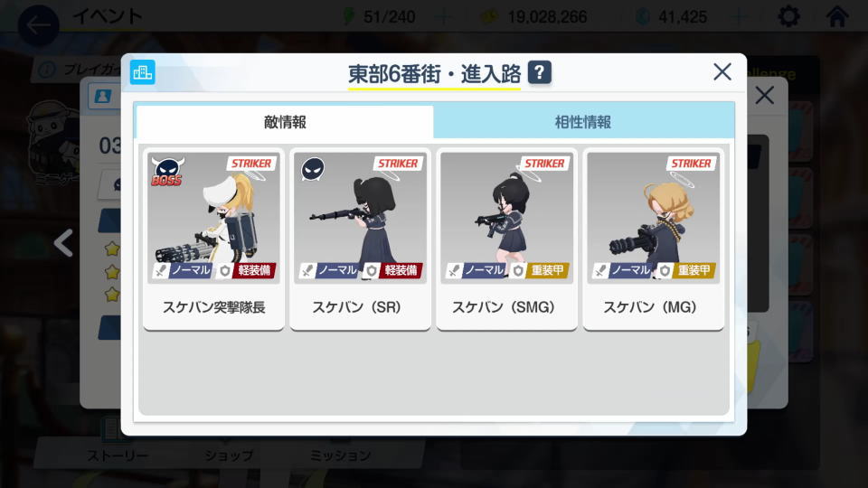The height and width of the screenshot is (488, 868).
Task: Click the sword icon beside ノーマル on スケバン（MG）
Action: pyautogui.click(x=600, y=270)
